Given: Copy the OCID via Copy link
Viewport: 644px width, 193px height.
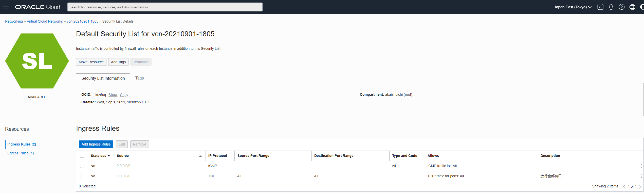Looking at the screenshot, I should [124, 95].
